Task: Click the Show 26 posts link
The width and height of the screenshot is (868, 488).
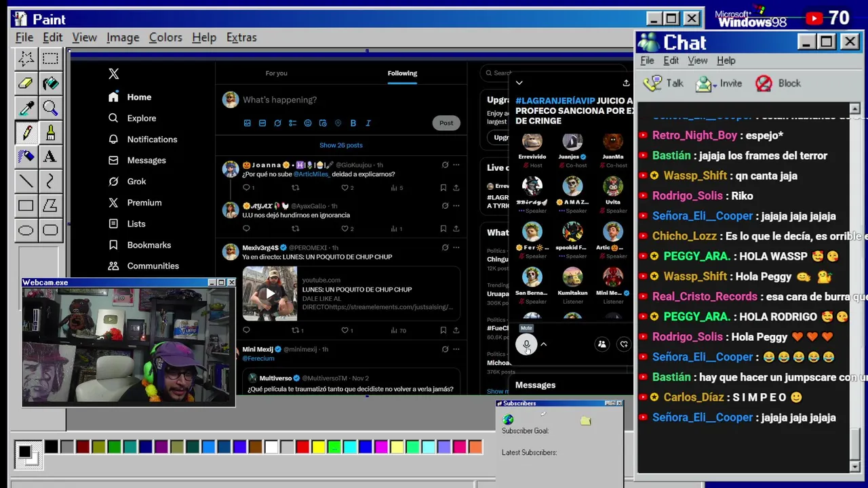Action: coord(341,145)
